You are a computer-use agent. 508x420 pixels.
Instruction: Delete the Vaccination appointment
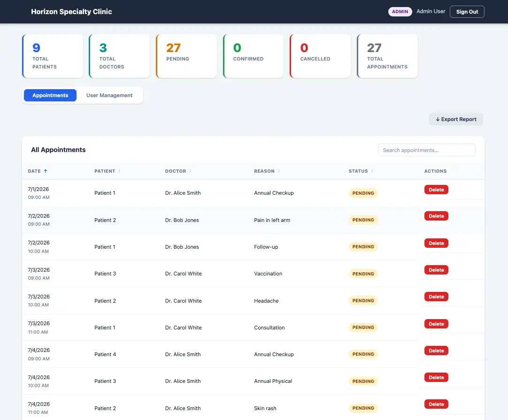[x=436, y=270]
